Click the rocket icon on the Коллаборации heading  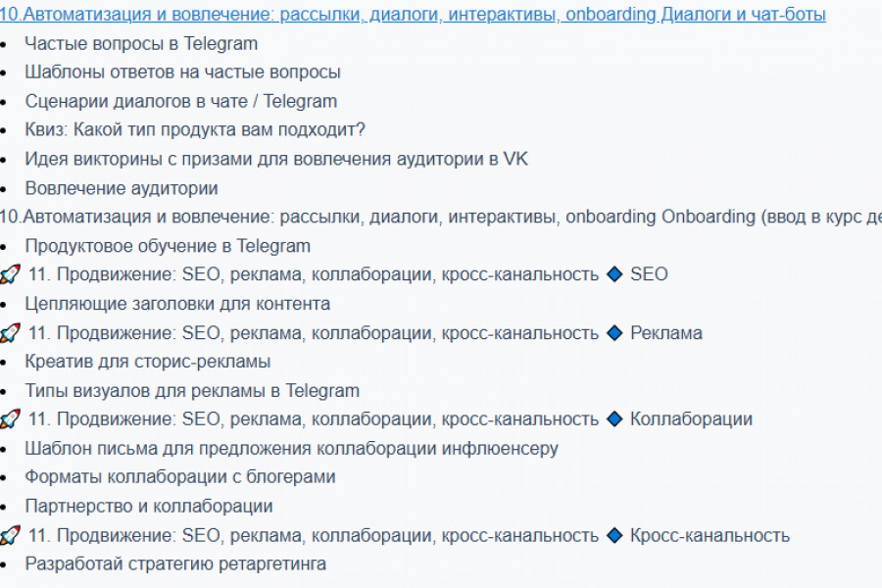point(10,419)
